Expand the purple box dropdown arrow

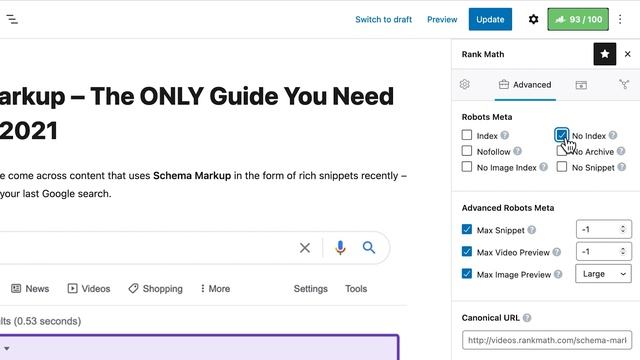[x=7, y=348]
